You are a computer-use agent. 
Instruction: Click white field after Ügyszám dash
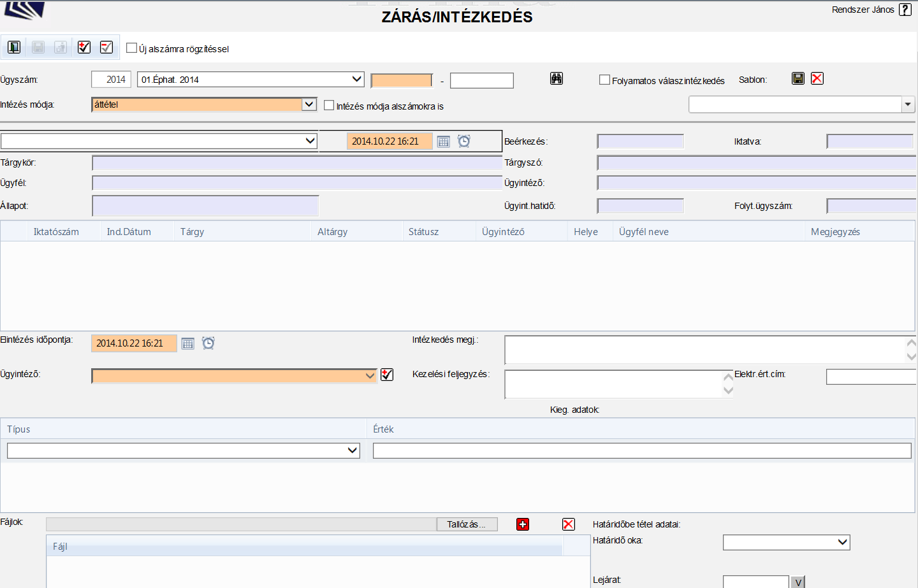pyautogui.click(x=482, y=80)
